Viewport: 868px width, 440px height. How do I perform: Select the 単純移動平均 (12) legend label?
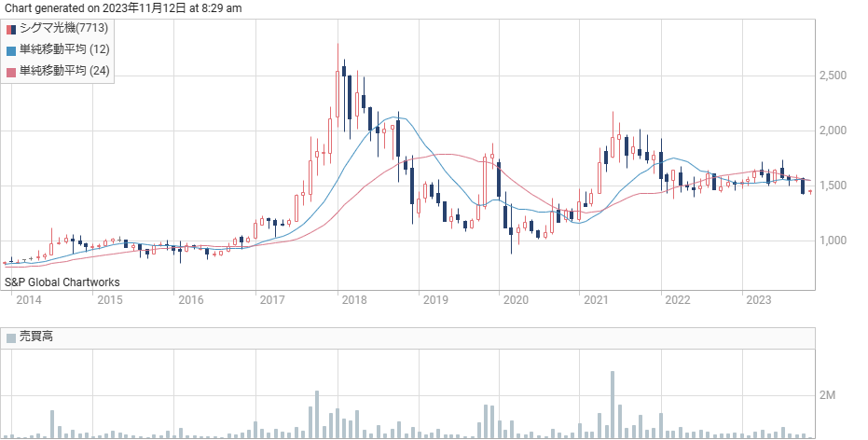[x=64, y=49]
